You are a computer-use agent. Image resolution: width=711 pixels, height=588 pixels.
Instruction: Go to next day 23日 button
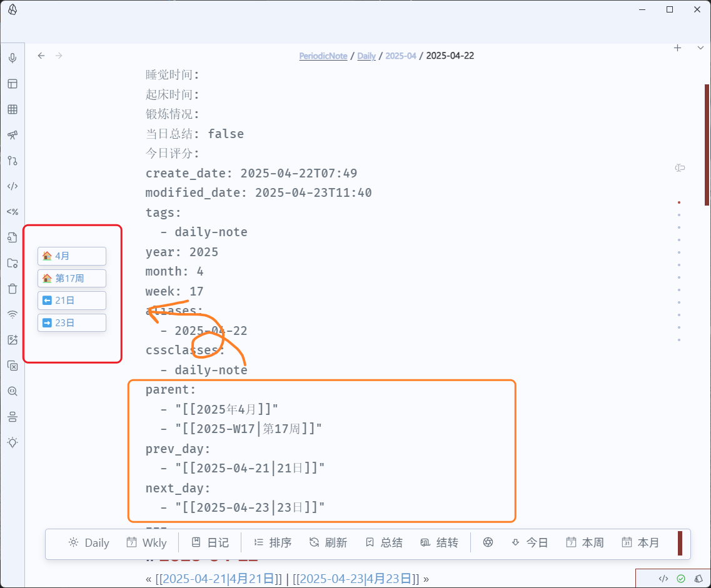(x=72, y=322)
